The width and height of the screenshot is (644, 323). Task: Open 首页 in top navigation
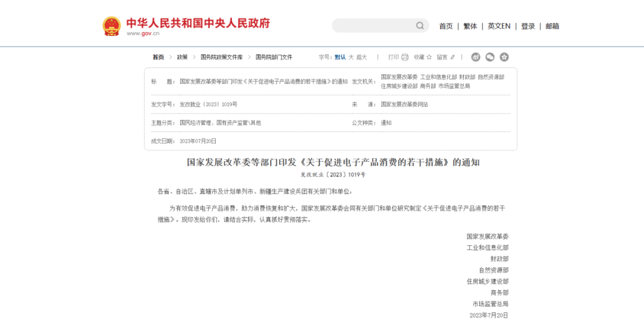(446, 26)
